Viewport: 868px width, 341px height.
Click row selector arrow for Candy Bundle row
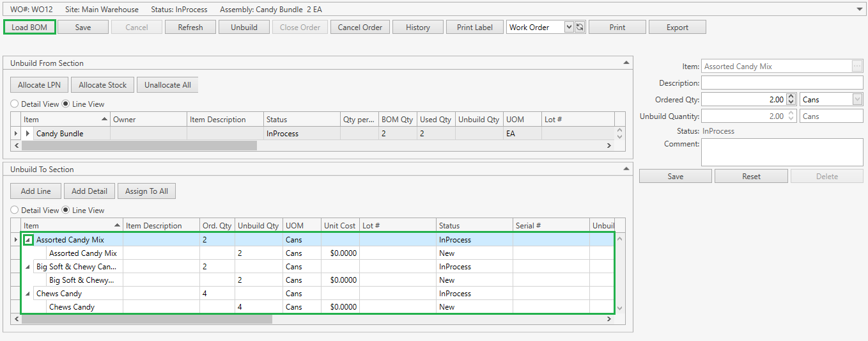point(16,134)
